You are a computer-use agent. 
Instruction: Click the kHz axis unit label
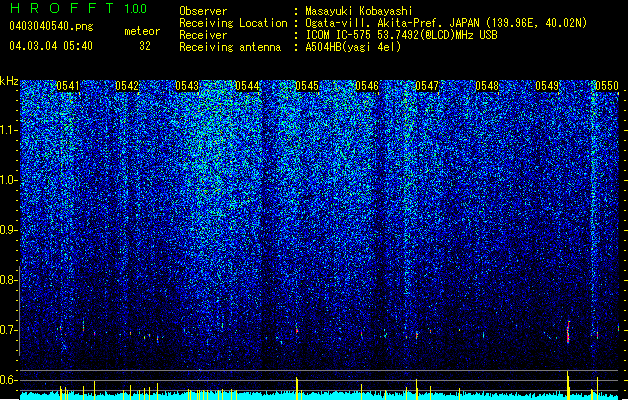coord(9,81)
